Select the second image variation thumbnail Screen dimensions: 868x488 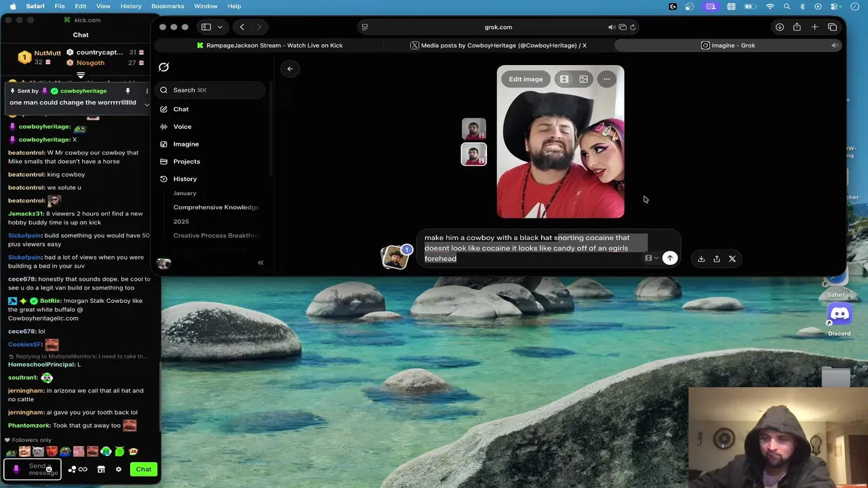click(474, 154)
